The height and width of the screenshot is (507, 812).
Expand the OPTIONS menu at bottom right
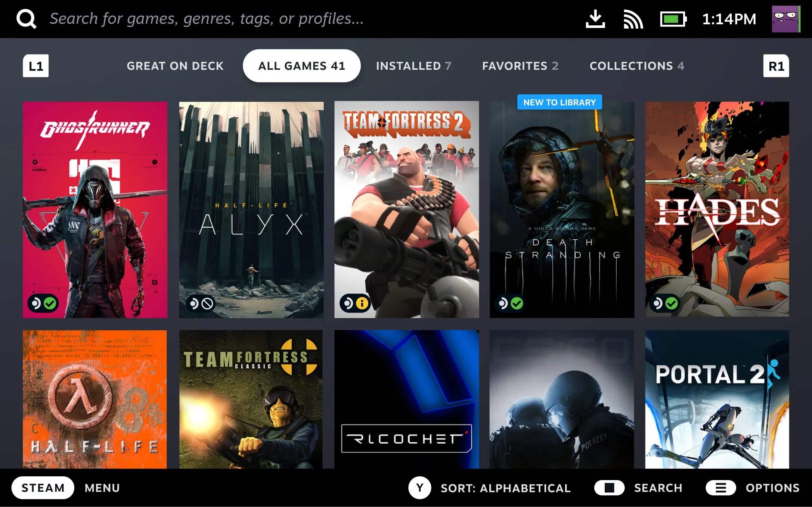coord(754,486)
